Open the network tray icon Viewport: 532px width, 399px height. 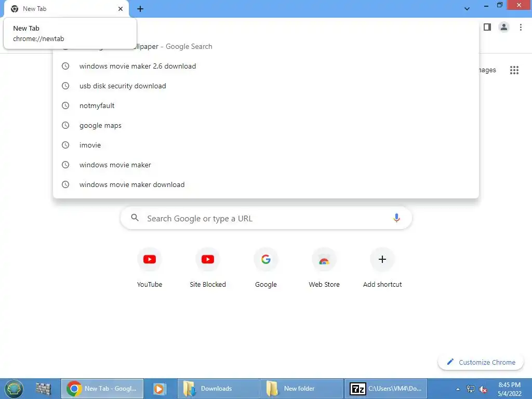[471, 389]
